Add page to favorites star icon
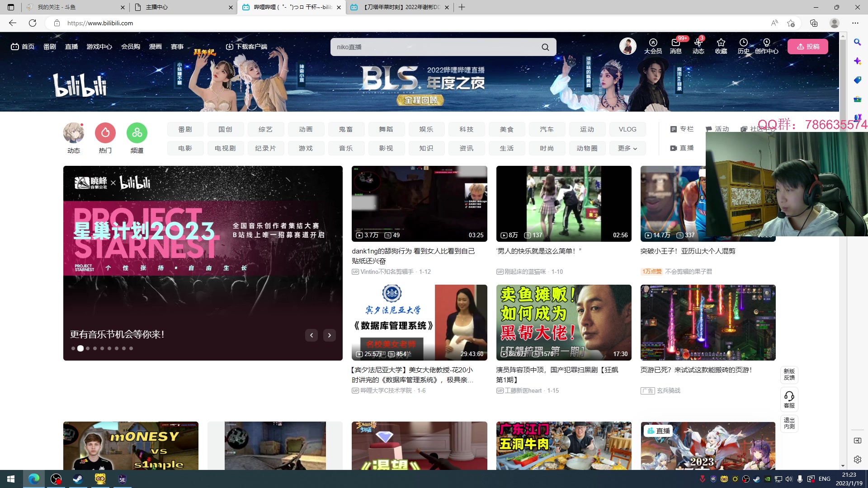Viewport: 868px width, 488px height. click(791, 23)
